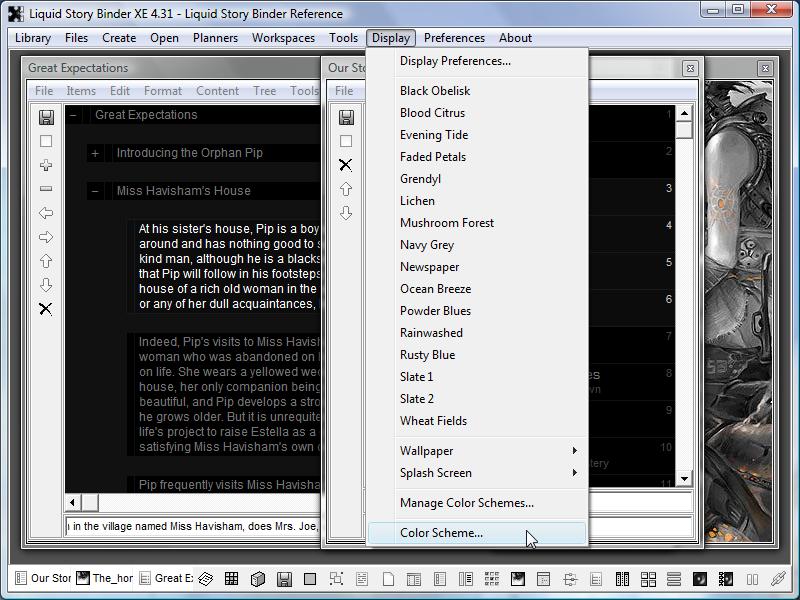Select the Ocean Breeze color scheme
800x600 pixels.
(x=435, y=289)
